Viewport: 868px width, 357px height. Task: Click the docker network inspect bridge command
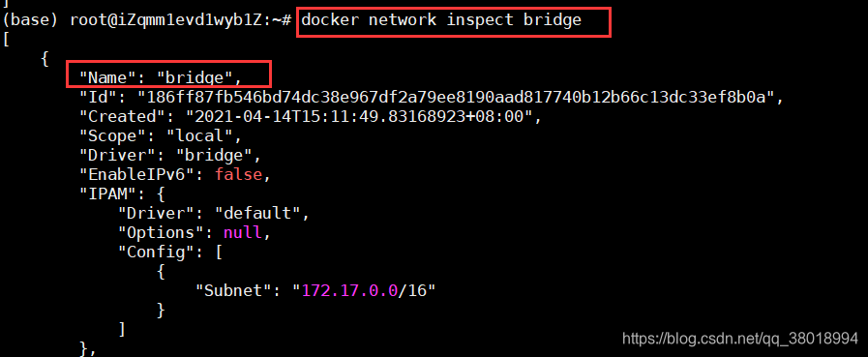(x=441, y=21)
